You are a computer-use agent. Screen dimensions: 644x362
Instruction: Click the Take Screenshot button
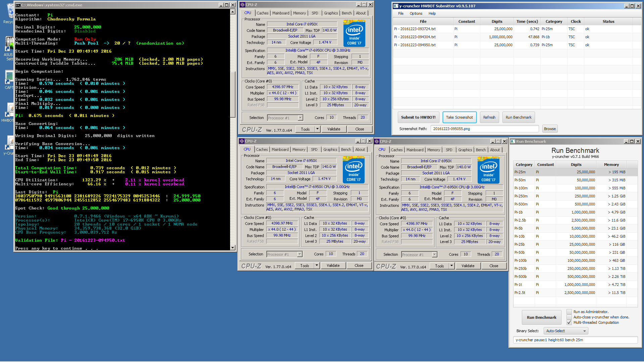coord(460,117)
